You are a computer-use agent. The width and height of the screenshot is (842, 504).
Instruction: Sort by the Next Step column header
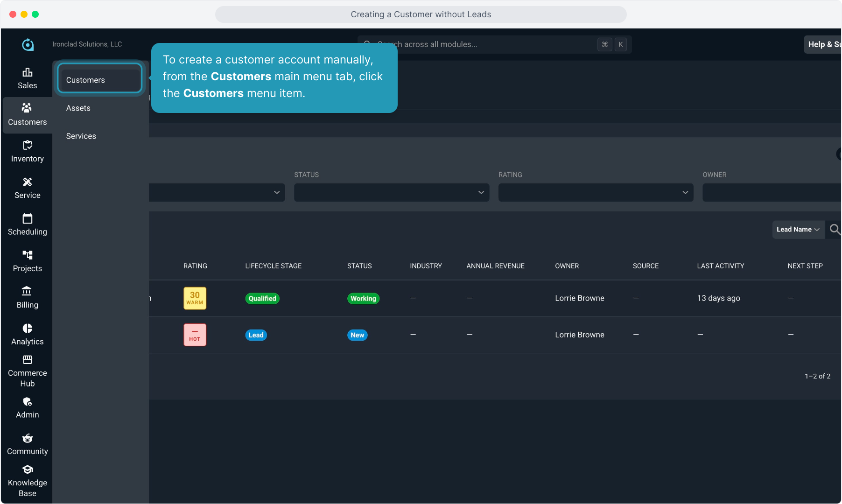click(805, 266)
